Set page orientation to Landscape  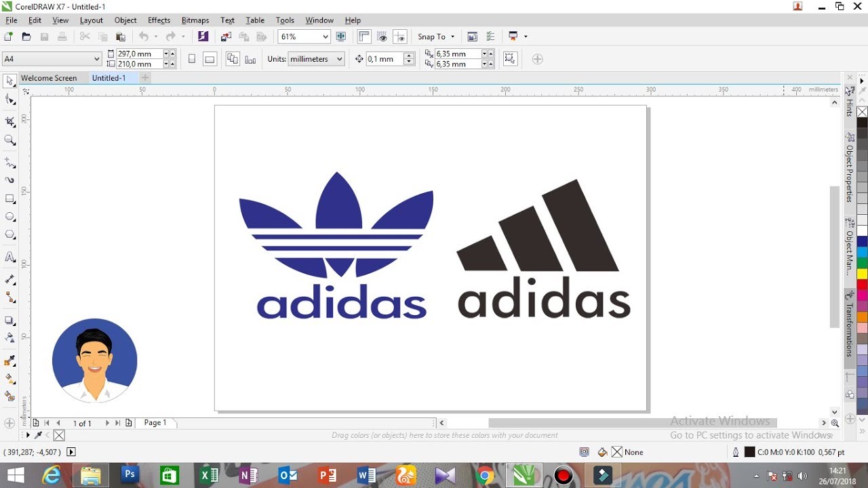coord(210,59)
